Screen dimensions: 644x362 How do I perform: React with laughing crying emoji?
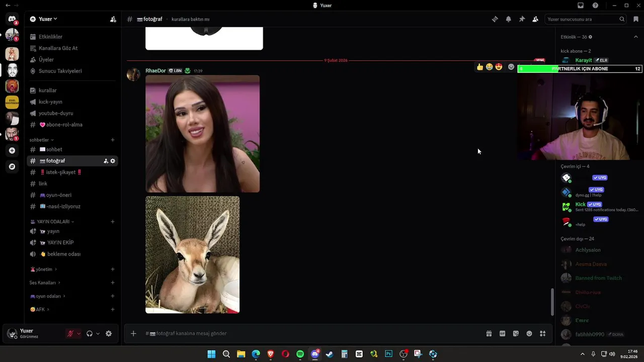[489, 67]
